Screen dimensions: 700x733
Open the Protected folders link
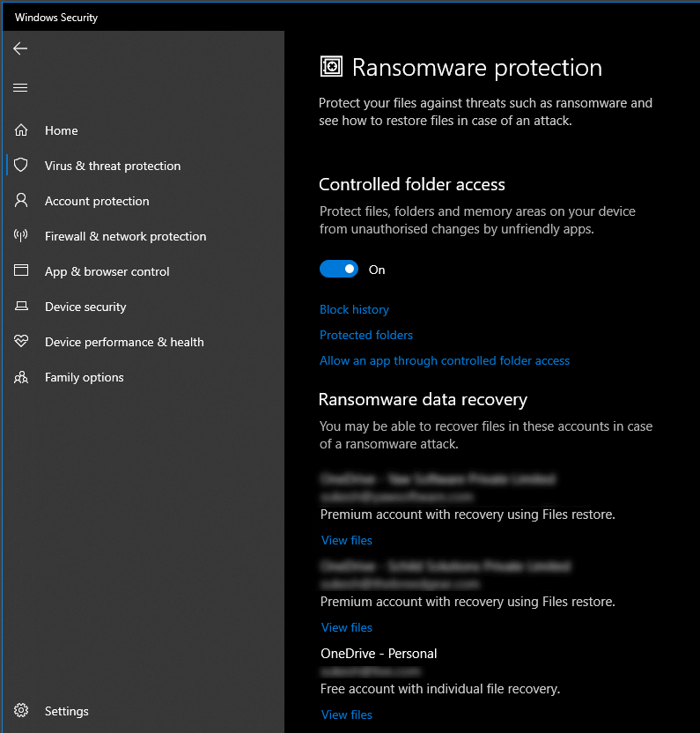[x=366, y=335]
